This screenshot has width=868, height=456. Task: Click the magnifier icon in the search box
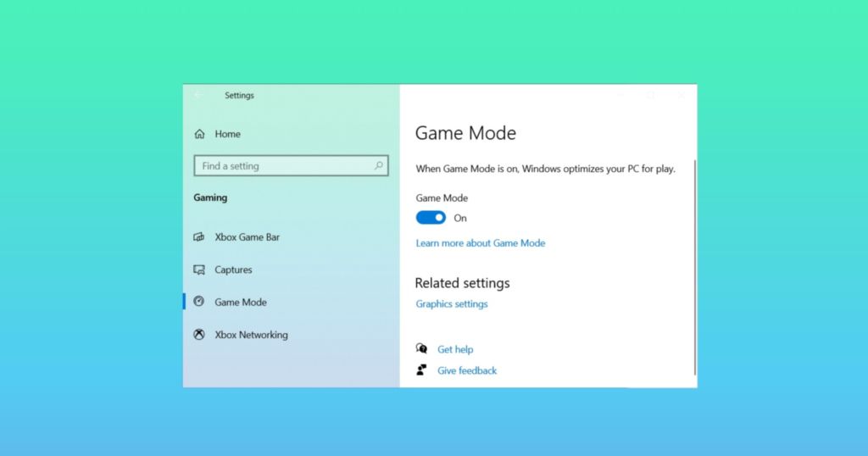click(378, 166)
